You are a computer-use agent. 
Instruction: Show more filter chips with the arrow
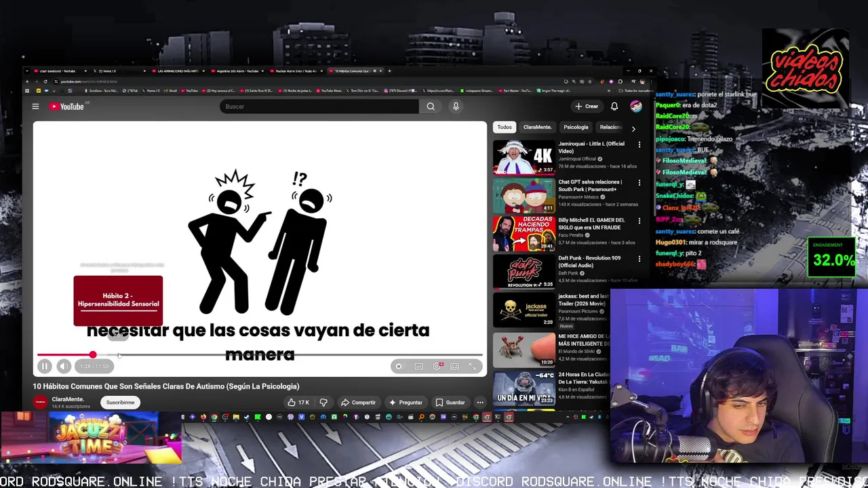tap(633, 128)
